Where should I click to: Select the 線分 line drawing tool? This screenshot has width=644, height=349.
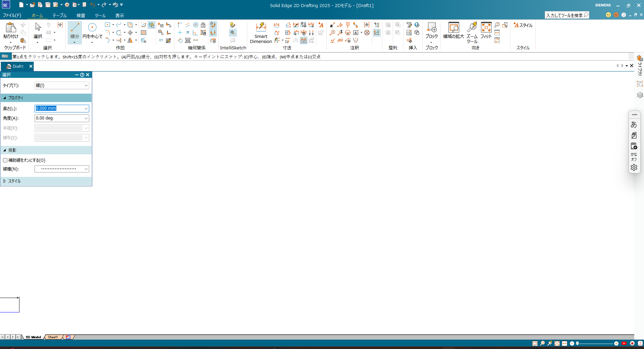coord(74,30)
